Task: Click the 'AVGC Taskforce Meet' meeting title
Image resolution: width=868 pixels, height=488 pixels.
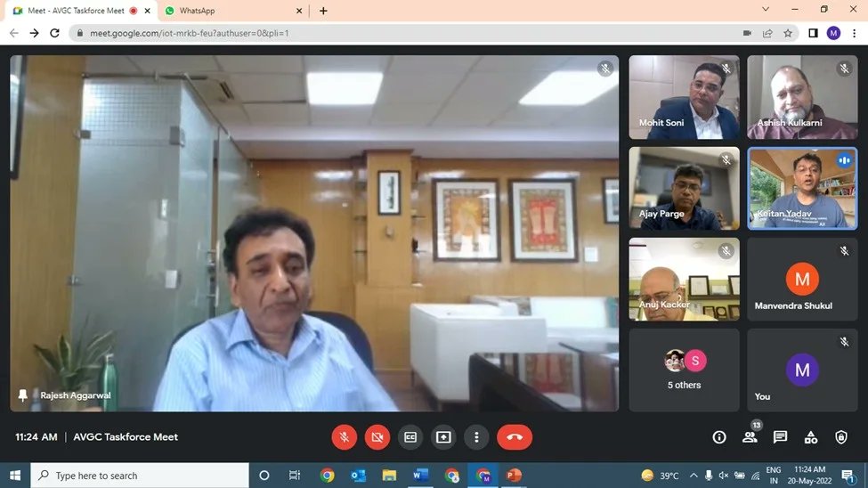Action: coord(126,437)
